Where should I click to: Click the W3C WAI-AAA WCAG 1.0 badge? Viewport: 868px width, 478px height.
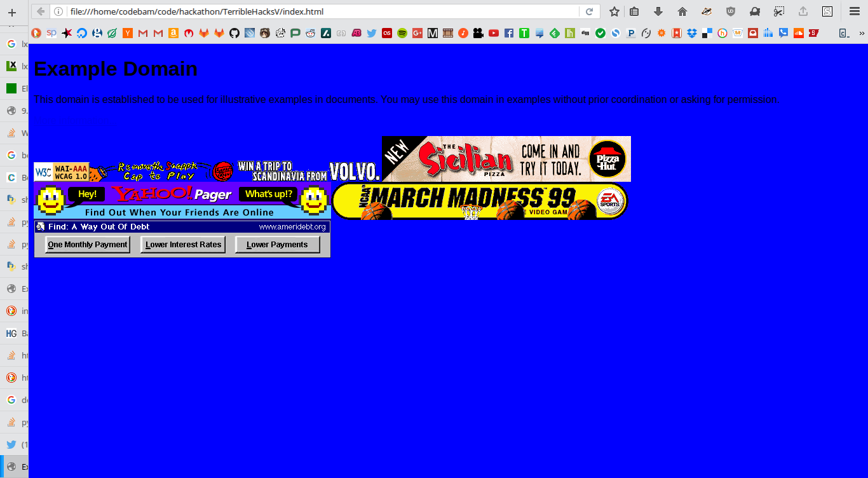click(x=61, y=172)
